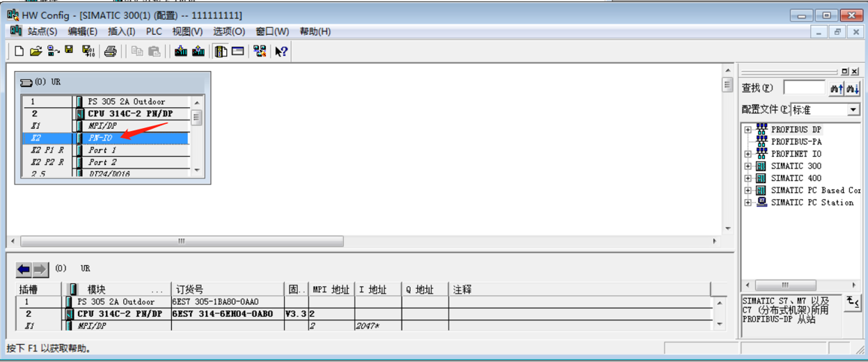868x362 pixels.
Task: Expand the PROFIBUS DP catalog node
Action: click(x=748, y=129)
